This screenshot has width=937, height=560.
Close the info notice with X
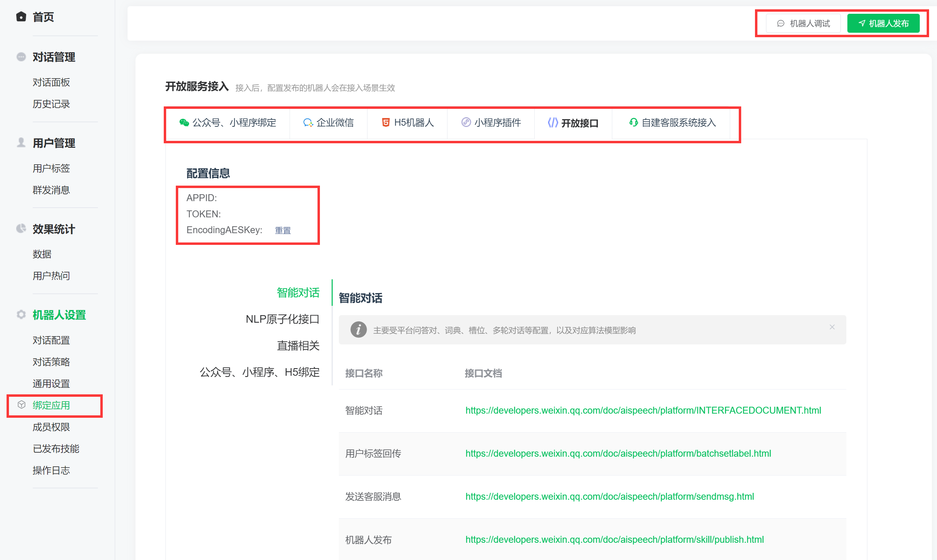(x=832, y=327)
